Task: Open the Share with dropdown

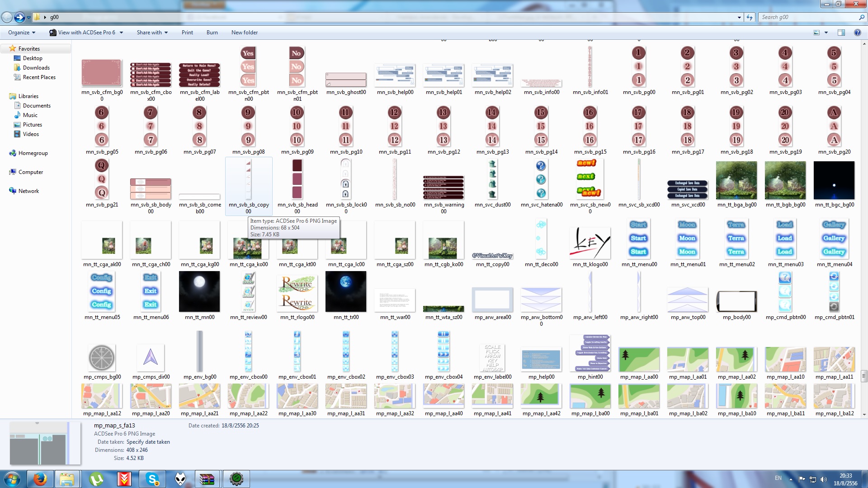Action: coord(152,33)
